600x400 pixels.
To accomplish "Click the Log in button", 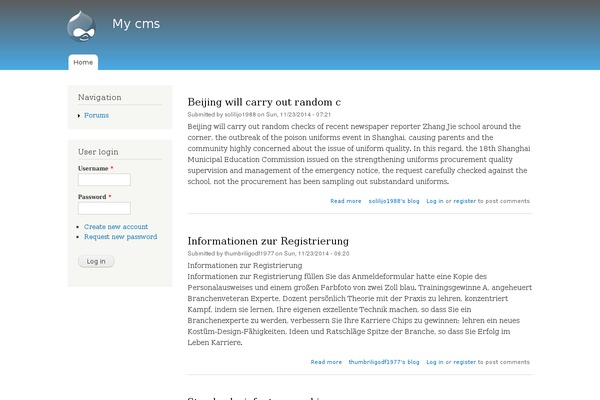I will click(96, 261).
